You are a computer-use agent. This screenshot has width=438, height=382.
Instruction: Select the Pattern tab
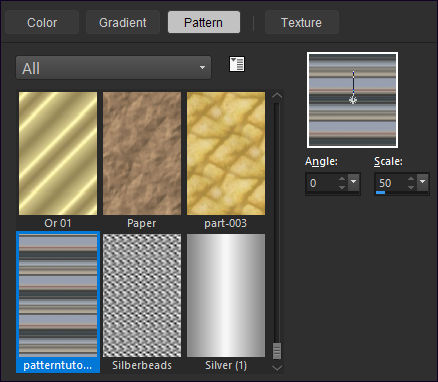tap(204, 23)
